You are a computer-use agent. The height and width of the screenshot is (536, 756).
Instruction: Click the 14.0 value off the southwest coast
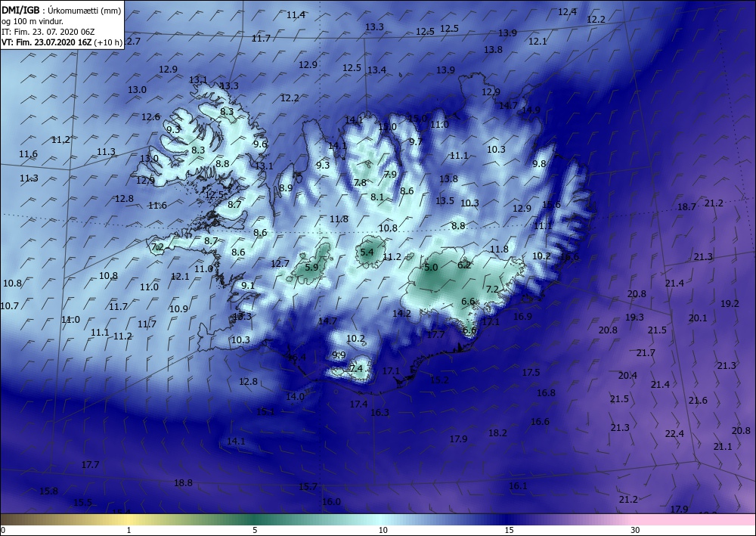click(x=295, y=396)
